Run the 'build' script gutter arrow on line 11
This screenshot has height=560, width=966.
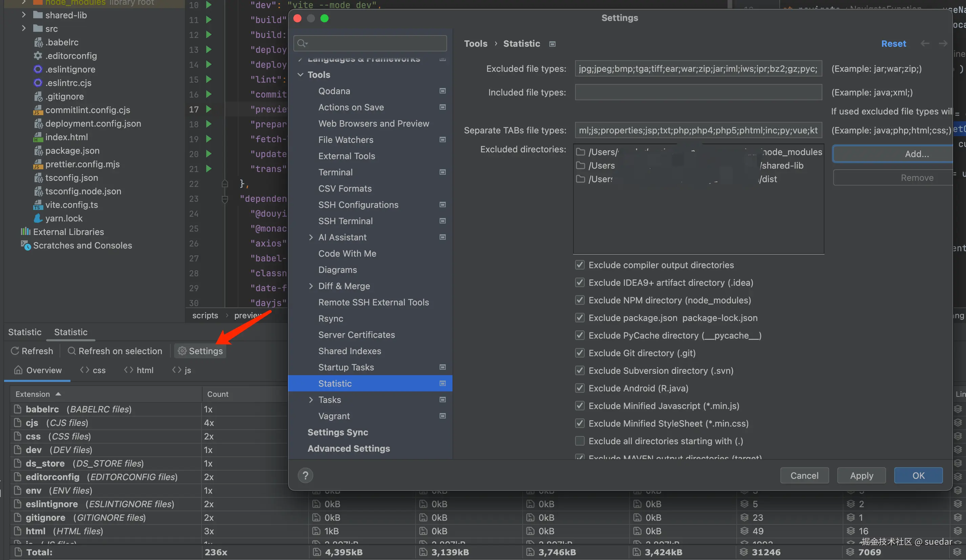[x=209, y=20]
